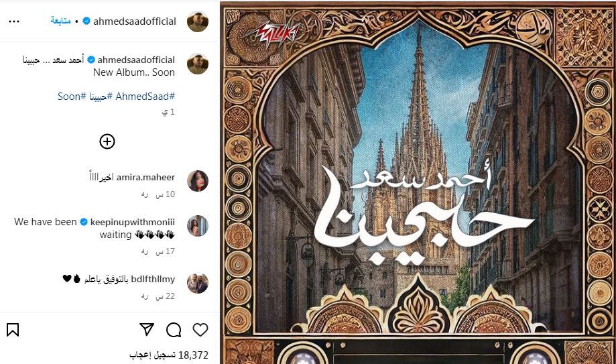Open ahmedsaadofficial profile picture in header
616x364 pixels.
198,21
